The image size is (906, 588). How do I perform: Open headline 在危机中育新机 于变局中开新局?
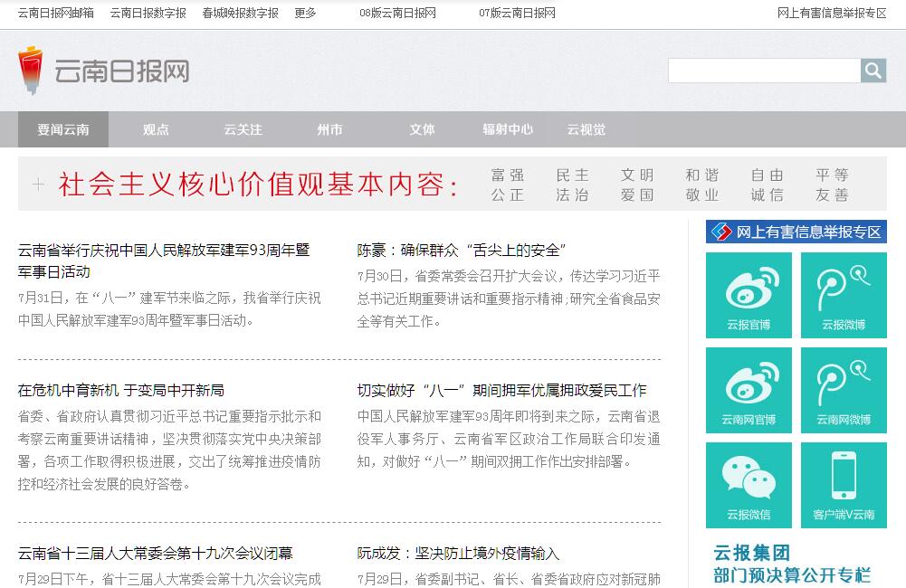121,390
